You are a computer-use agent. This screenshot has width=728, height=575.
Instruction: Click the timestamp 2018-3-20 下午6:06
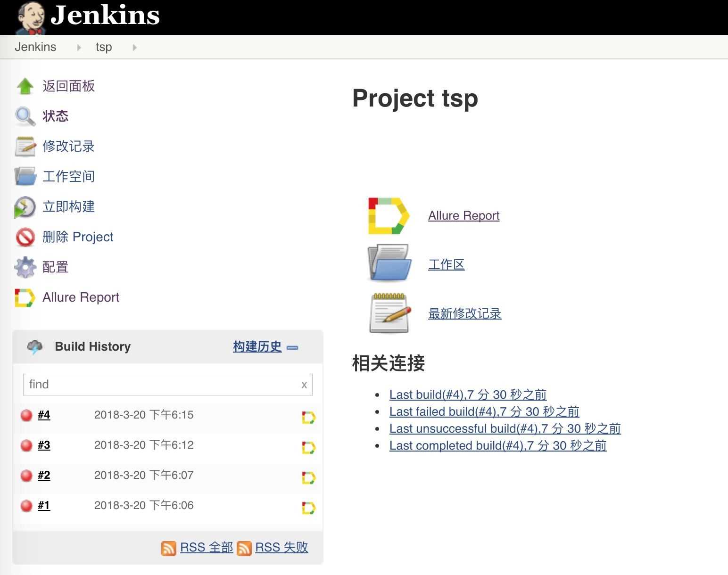(x=144, y=506)
